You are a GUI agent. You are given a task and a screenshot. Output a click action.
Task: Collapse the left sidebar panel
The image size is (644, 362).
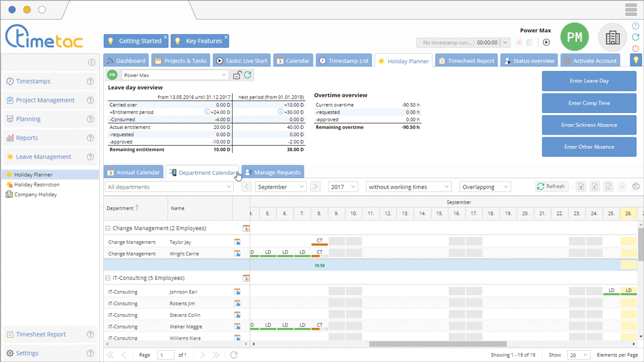(91, 62)
